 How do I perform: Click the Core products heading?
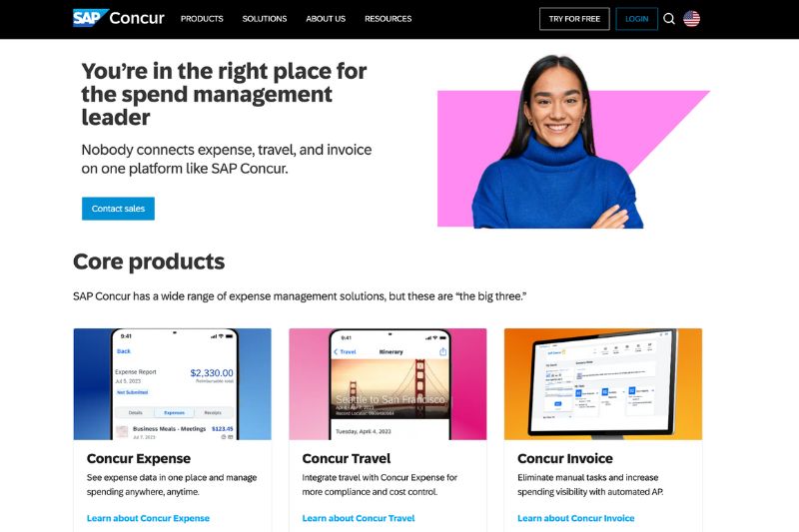149,262
